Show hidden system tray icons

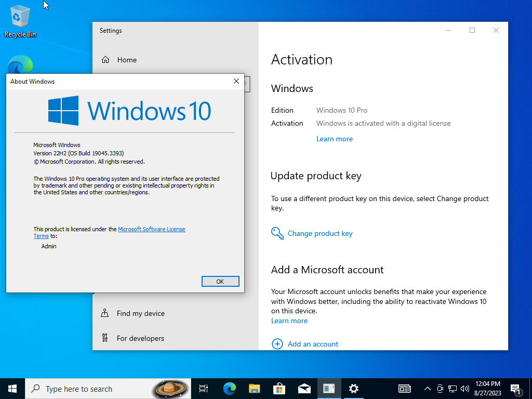click(x=428, y=389)
